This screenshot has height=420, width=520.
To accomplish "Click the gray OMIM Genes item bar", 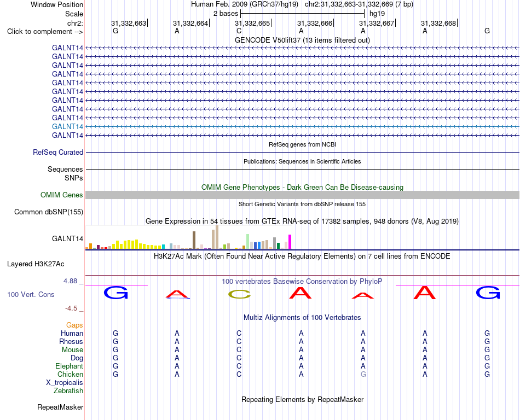I will [302, 195].
